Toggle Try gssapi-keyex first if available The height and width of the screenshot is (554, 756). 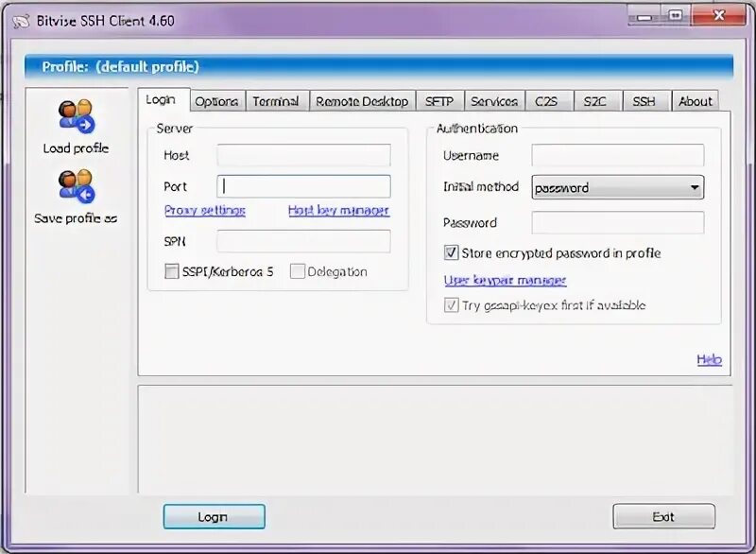tap(451, 304)
